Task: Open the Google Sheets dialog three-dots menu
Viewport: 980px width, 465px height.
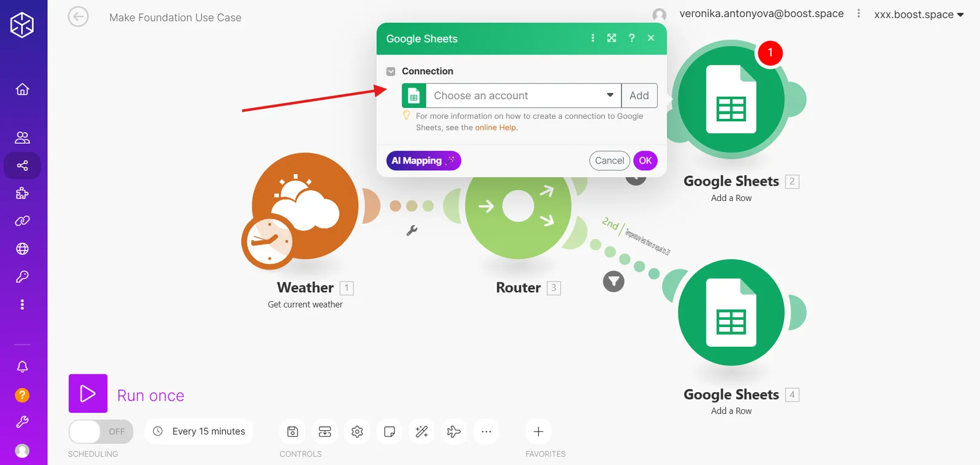Action: click(x=592, y=38)
